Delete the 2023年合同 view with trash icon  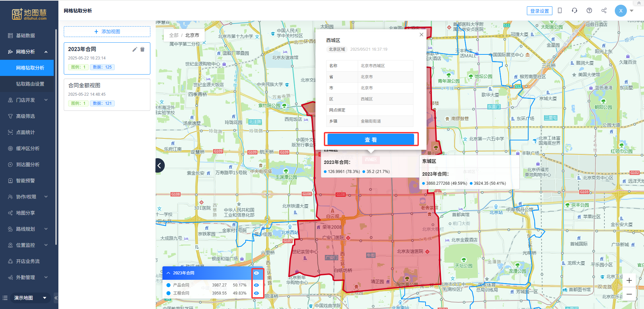click(x=142, y=49)
